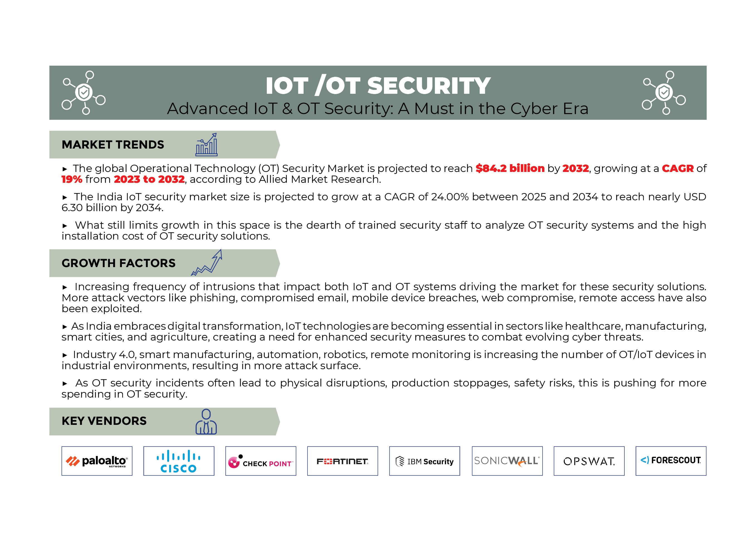The height and width of the screenshot is (557, 756).
Task: Click the Palo Alto Networks logo
Action: 97,461
